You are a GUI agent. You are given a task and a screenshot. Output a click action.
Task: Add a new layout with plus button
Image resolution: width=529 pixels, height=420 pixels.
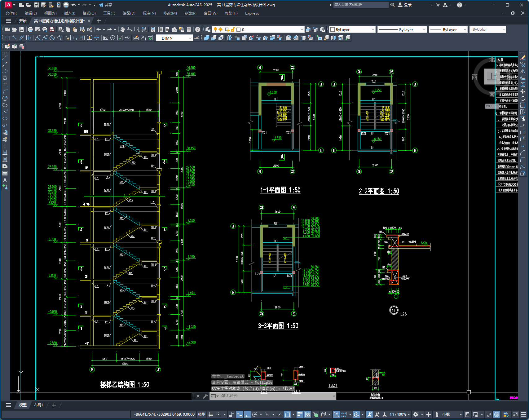pos(54,405)
